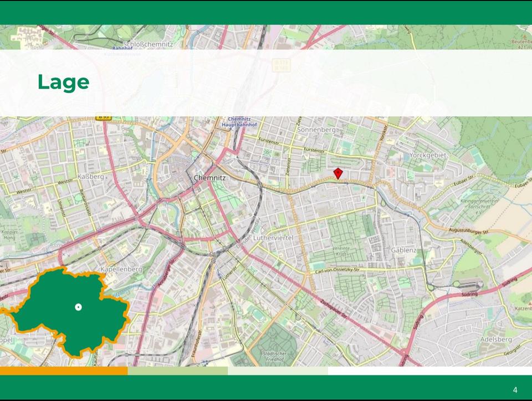Image resolution: width=532 pixels, height=401 pixels.
Task: Click the Lutherviertel district label
Action: click(273, 238)
